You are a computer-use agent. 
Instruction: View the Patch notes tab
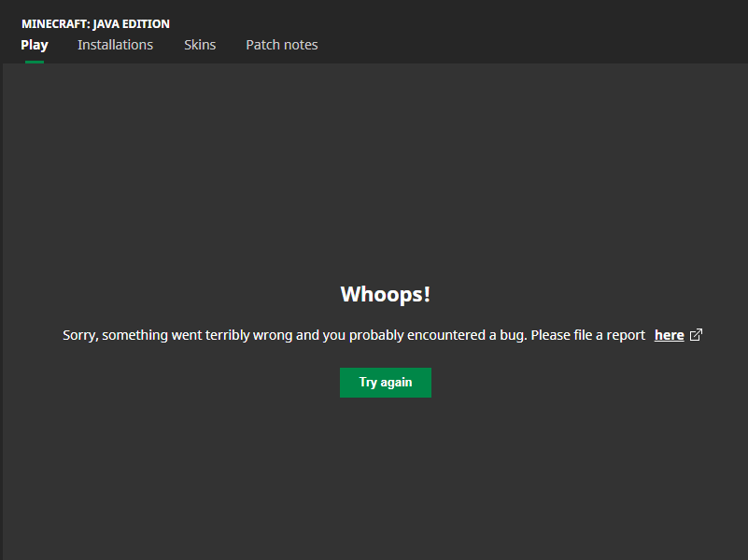[x=281, y=45]
